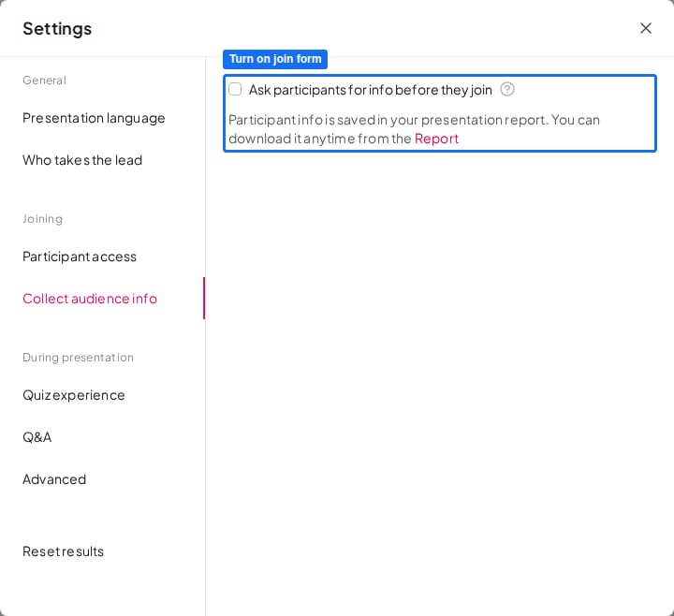Open Advanced settings section

click(x=54, y=479)
